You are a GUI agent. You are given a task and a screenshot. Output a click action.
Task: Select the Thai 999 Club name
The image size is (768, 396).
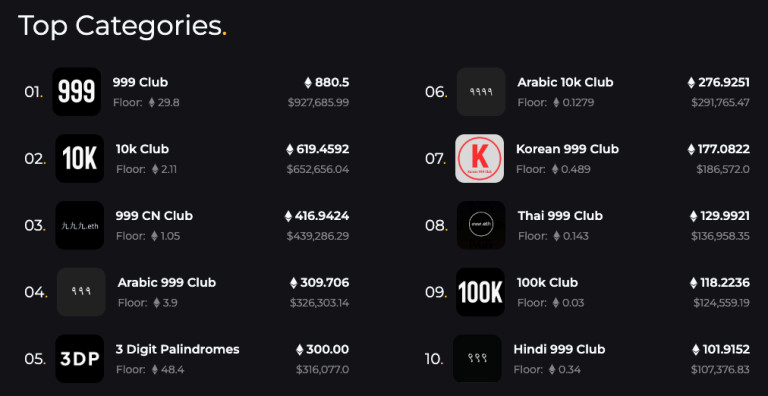pos(560,216)
